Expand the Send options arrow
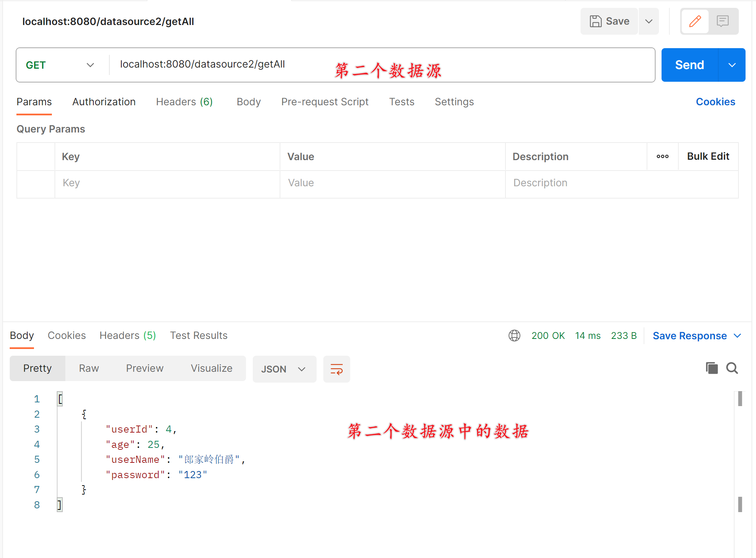Viewport: 756px width, 558px height. pyautogui.click(x=732, y=65)
